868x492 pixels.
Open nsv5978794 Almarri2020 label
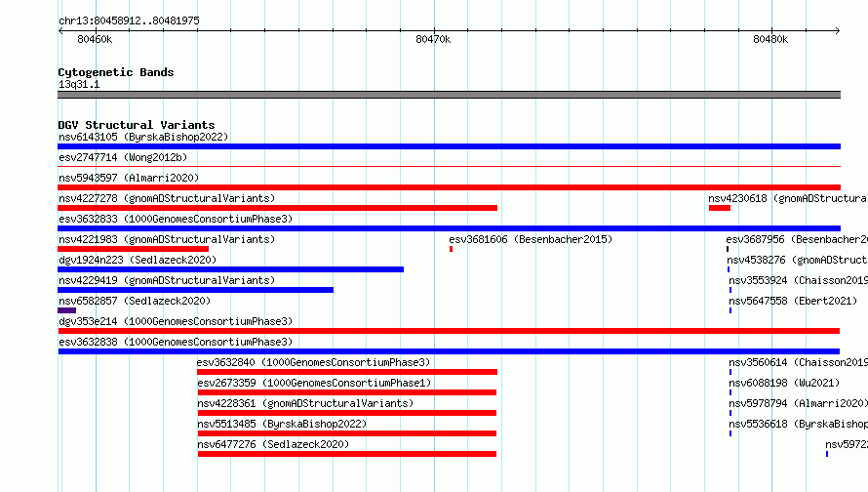click(798, 403)
